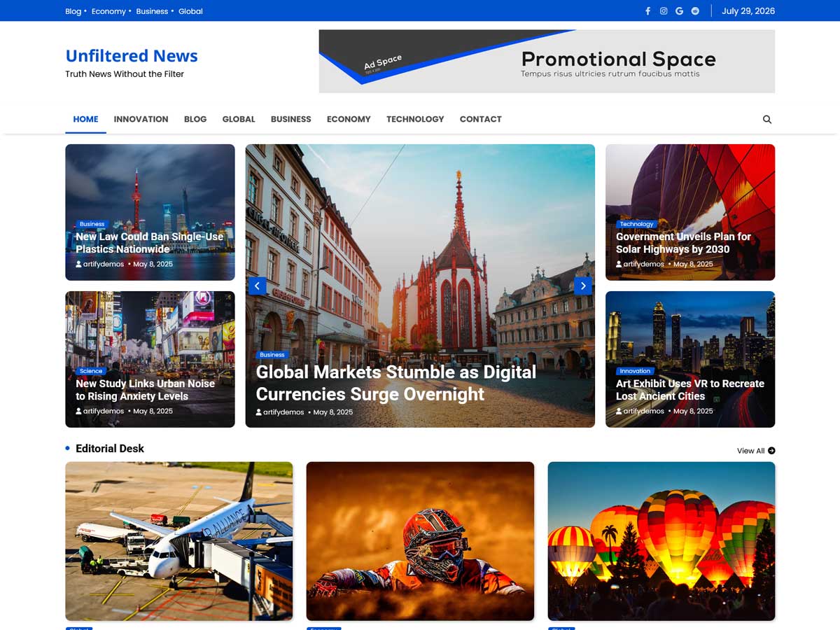Open 'New Study Links Urban Noise' headline
The image size is (840, 630).
(145, 390)
